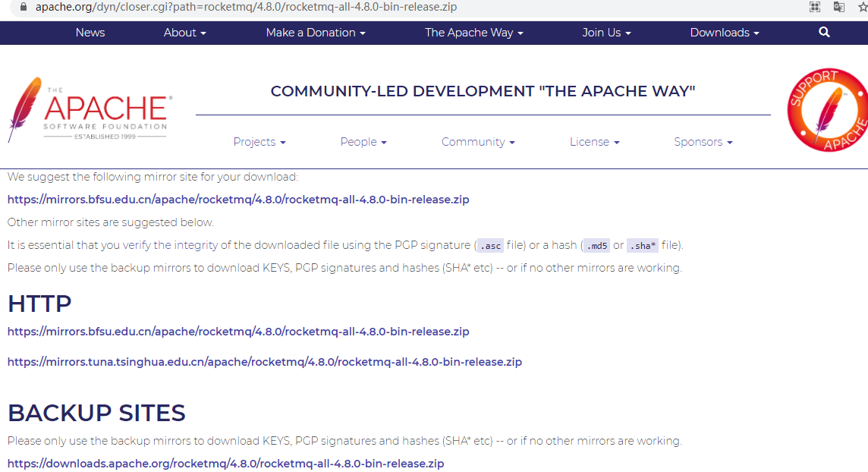This screenshot has width=868, height=472.
Task: Click suggested bfsu mirror link below 'We suggest'
Action: [238, 200]
